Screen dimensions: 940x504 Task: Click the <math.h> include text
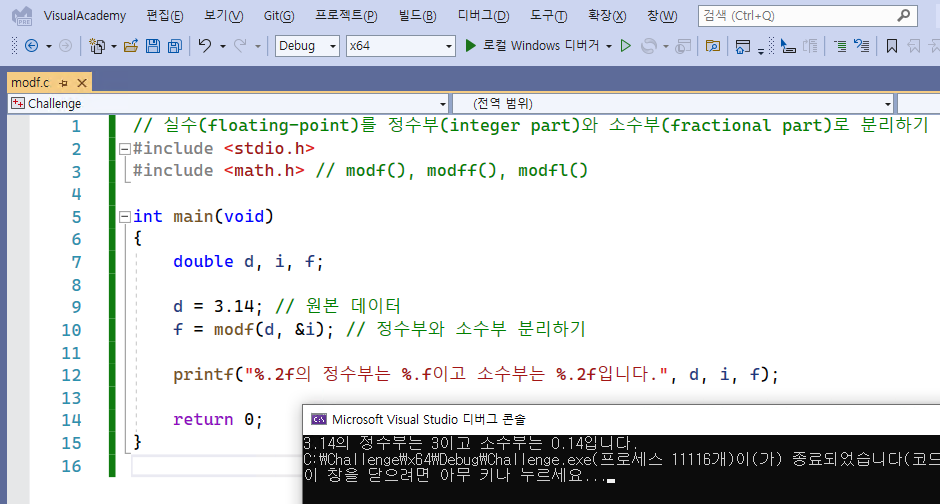[x=264, y=171]
